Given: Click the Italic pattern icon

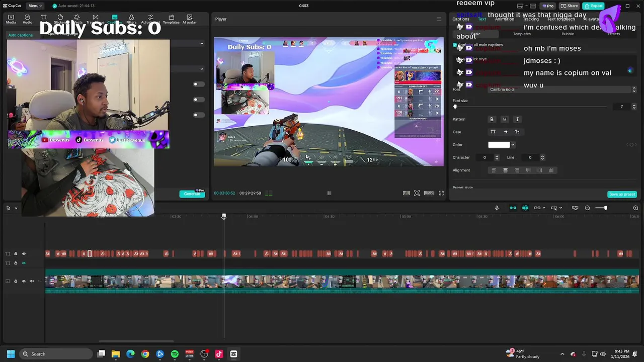Looking at the screenshot, I should pyautogui.click(x=517, y=119).
